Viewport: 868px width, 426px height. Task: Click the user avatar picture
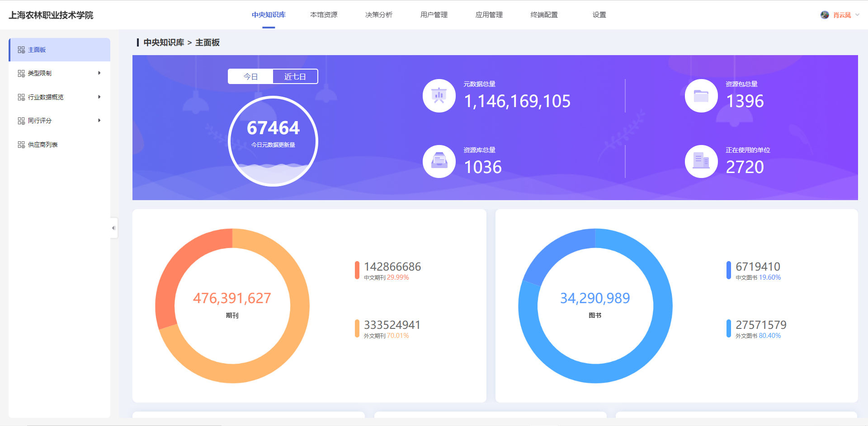[825, 15]
